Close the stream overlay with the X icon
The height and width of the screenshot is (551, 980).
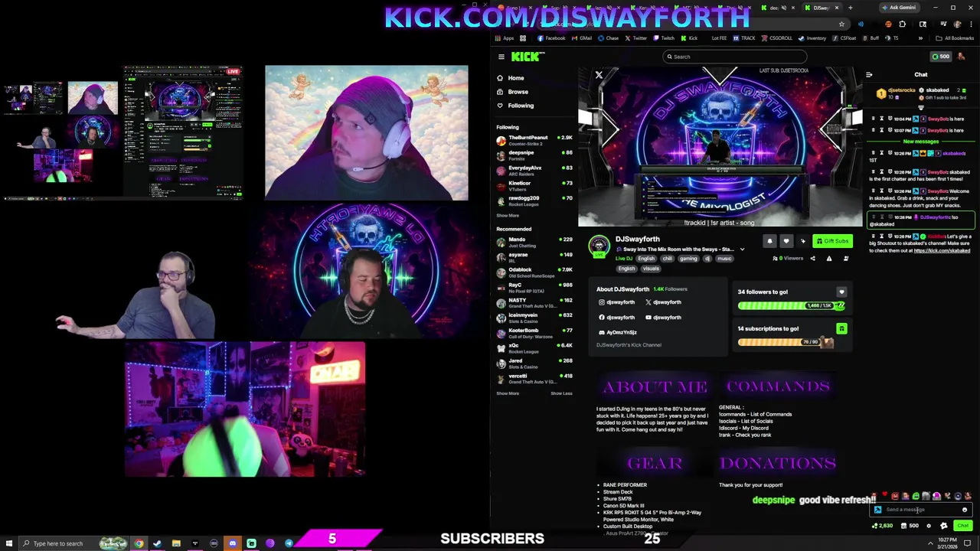click(599, 75)
